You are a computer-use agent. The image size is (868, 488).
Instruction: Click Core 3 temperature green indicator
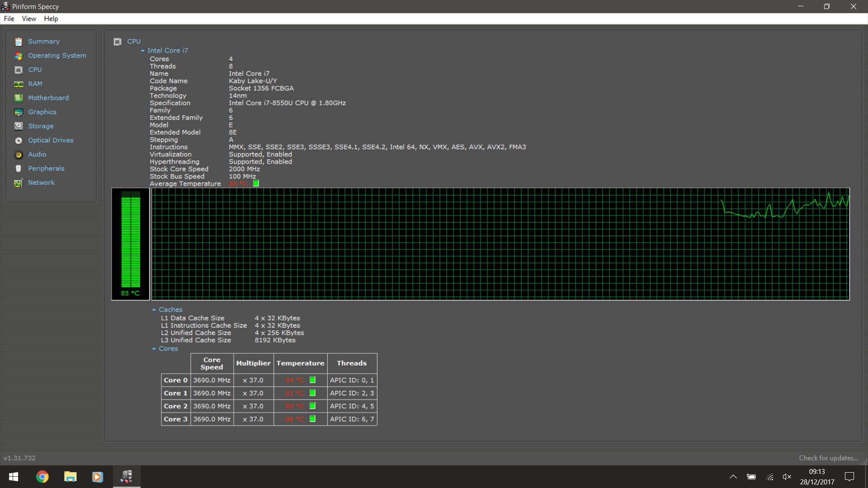(312, 419)
